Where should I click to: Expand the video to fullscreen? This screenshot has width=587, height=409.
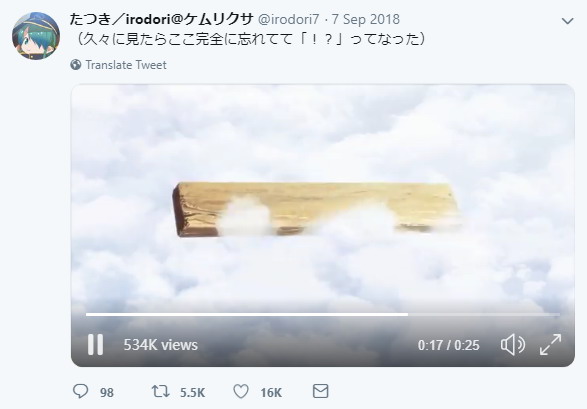tap(550, 344)
